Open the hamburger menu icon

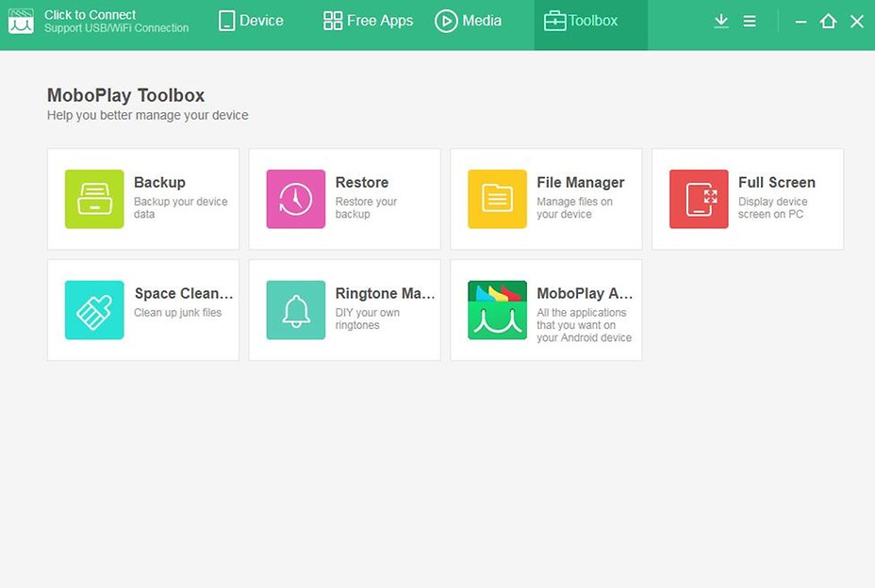coord(750,21)
